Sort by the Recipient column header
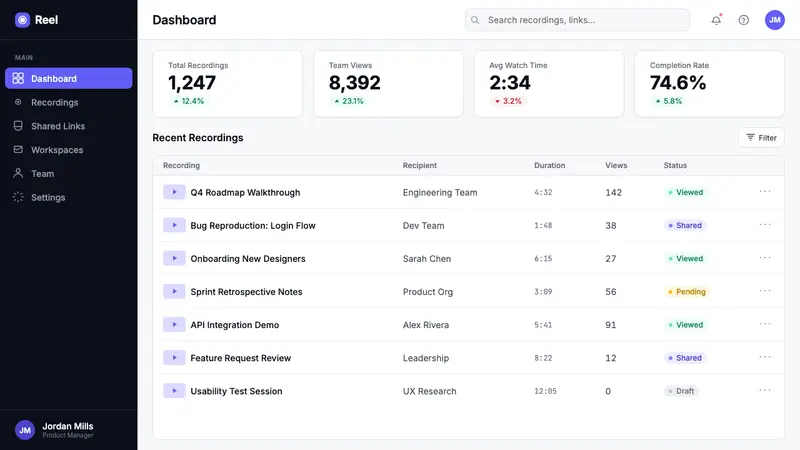The height and width of the screenshot is (450, 800). pos(419,165)
